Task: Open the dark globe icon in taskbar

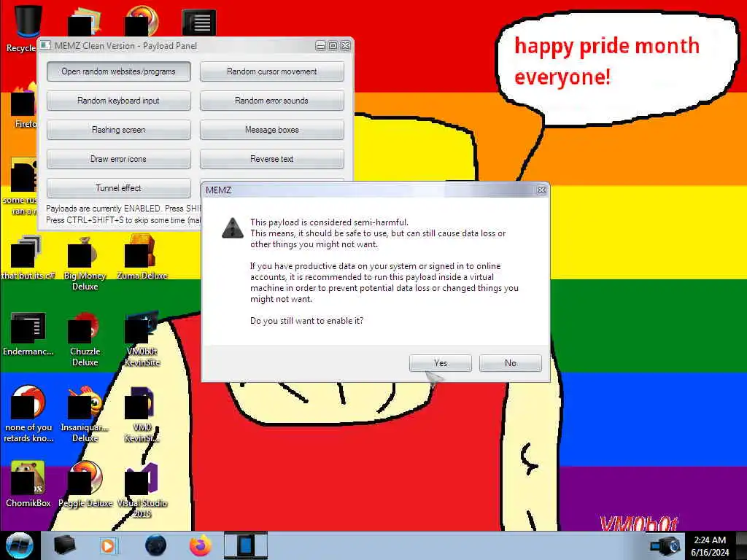Action: coord(155,545)
